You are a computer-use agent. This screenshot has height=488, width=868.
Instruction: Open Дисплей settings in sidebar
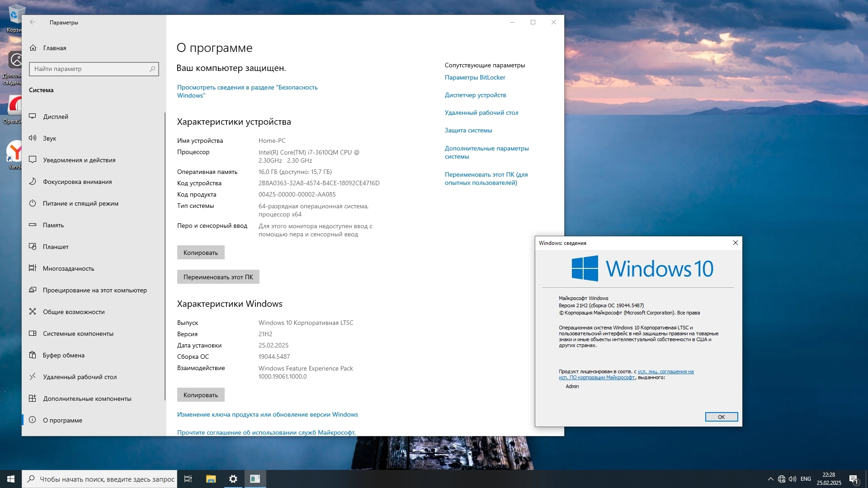pyautogui.click(x=56, y=117)
